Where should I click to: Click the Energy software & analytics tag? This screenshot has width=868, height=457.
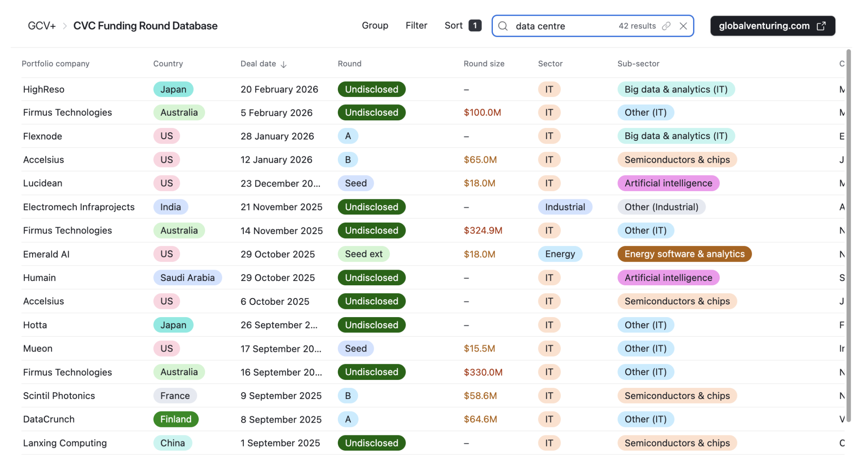click(x=684, y=254)
